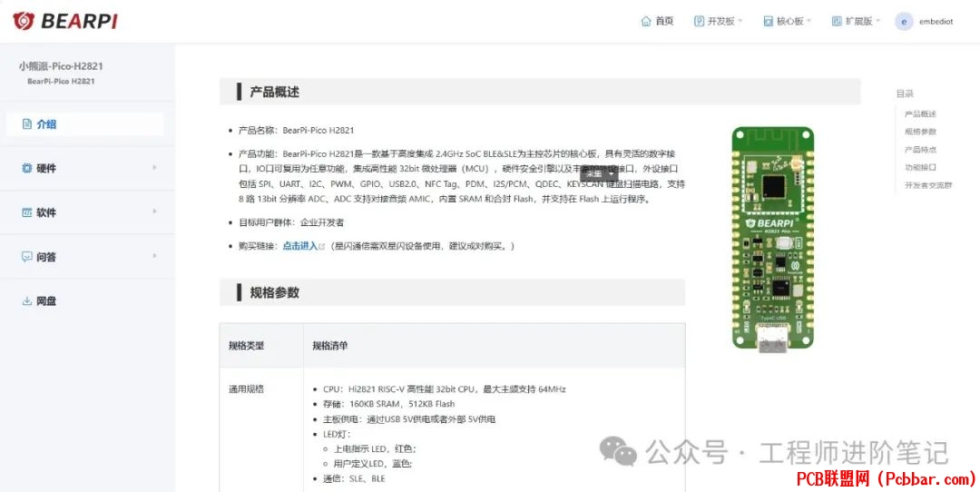Viewport: 980px width, 492px height.
Task: Open the 开发板 menu label
Action: (721, 21)
